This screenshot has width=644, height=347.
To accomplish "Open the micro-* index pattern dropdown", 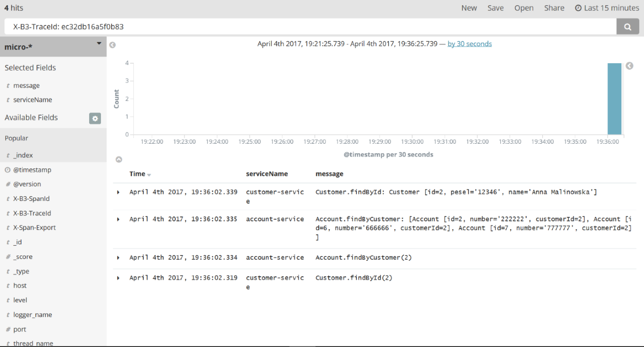I will click(99, 43).
